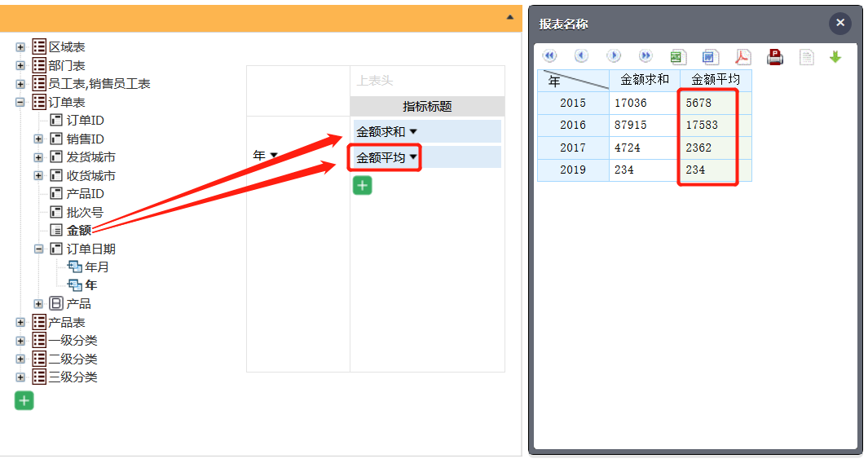Image resolution: width=868 pixels, height=463 pixels.
Task: Click the 17583 average cell
Action: pyautogui.click(x=716, y=126)
